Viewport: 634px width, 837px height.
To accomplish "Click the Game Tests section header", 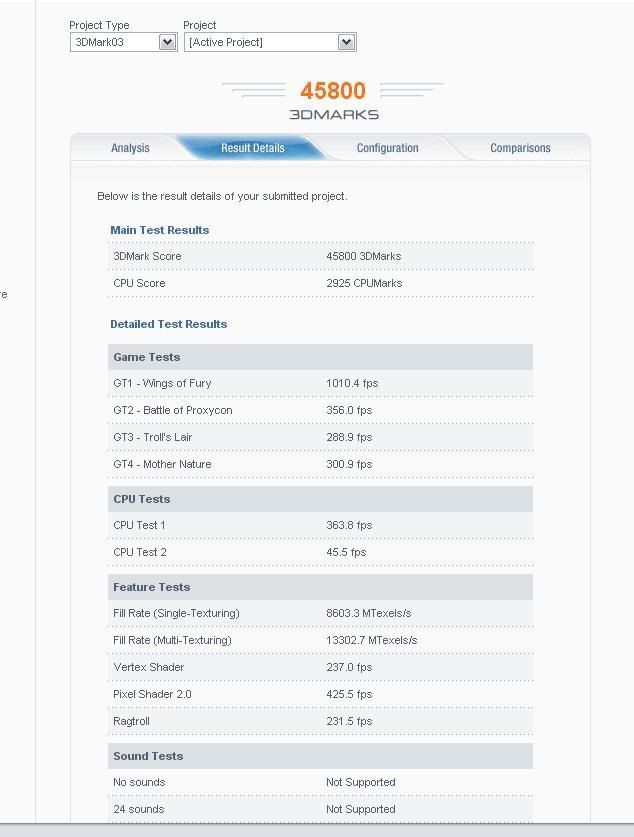I will [320, 357].
